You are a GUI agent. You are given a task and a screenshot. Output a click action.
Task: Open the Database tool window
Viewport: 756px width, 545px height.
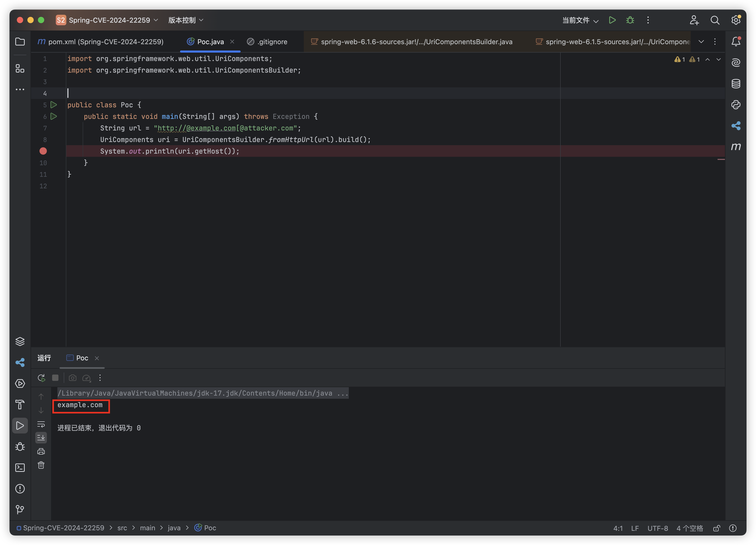[736, 84]
